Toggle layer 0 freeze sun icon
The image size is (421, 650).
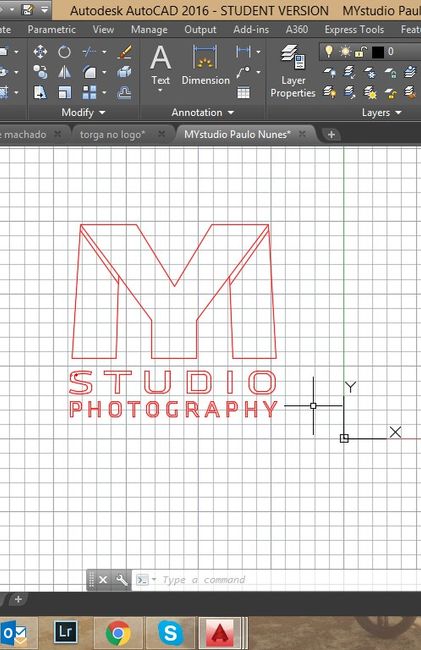[x=345, y=51]
